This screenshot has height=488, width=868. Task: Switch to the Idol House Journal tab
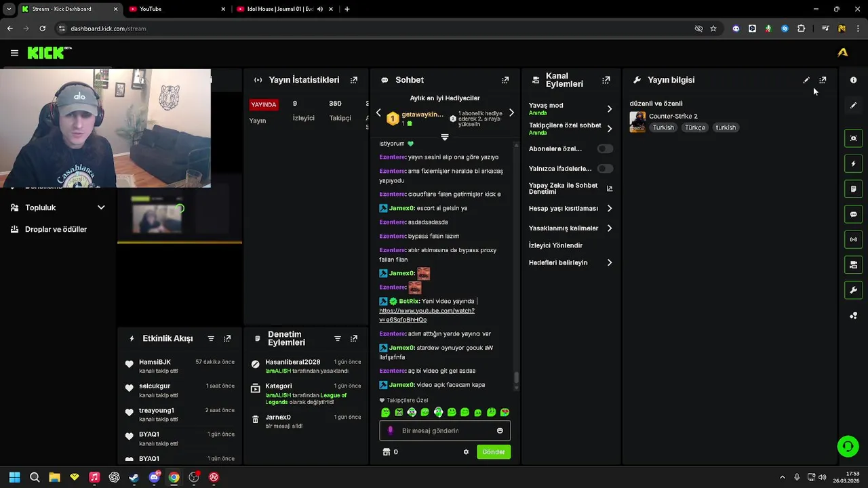(283, 9)
